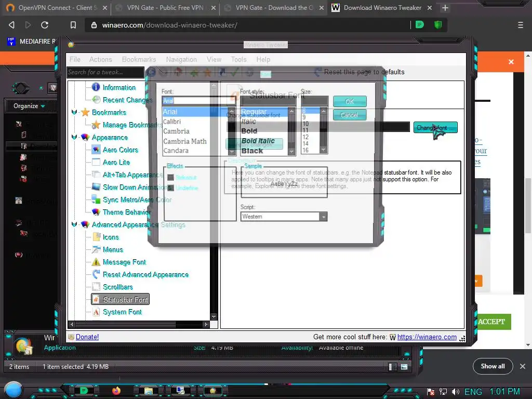This screenshot has width=532, height=399.
Task: Open File Explorer from the taskbar
Action: 149,391
